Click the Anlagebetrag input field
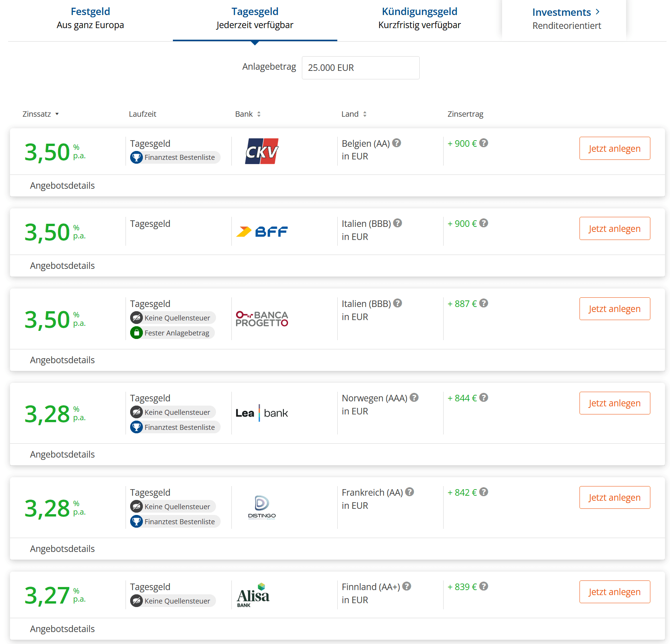Screen dimensions: 670x644 [360, 68]
